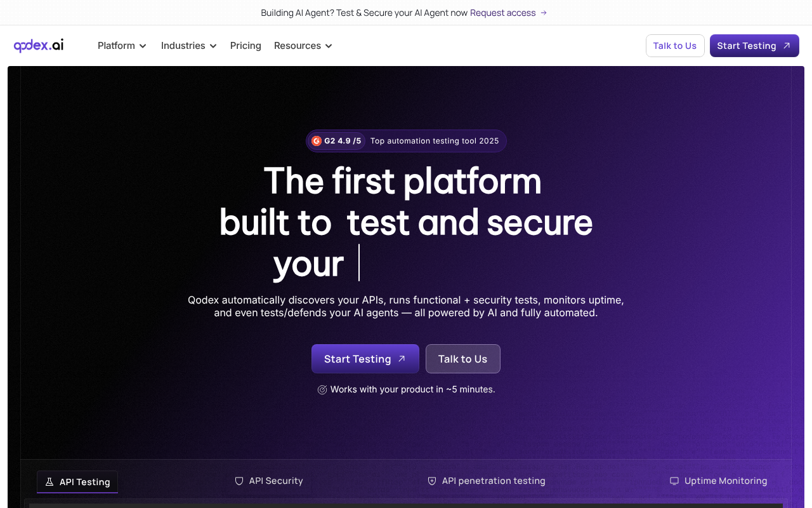The image size is (812, 508).
Task: Click the G2 logo in the rating badge
Action: click(x=317, y=141)
